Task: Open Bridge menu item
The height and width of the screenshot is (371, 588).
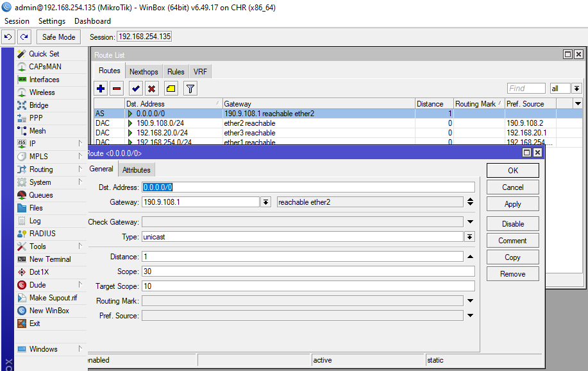Action: pos(38,105)
